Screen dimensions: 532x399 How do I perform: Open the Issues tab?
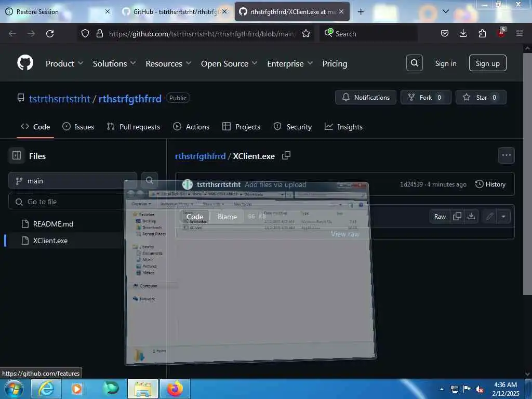(78, 127)
